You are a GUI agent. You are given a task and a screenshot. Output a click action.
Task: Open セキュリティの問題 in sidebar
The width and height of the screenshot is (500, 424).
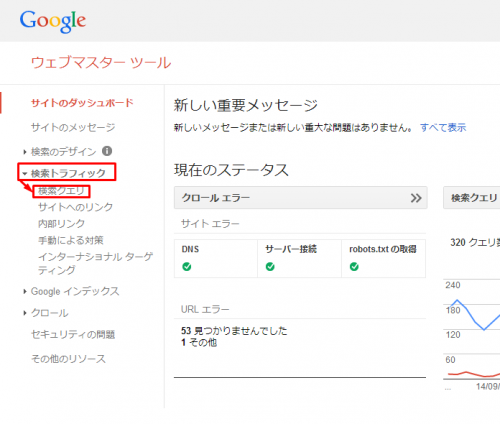[73, 334]
